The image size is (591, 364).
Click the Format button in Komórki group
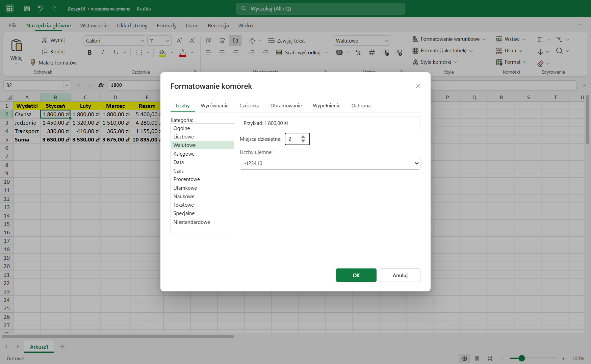511,62
